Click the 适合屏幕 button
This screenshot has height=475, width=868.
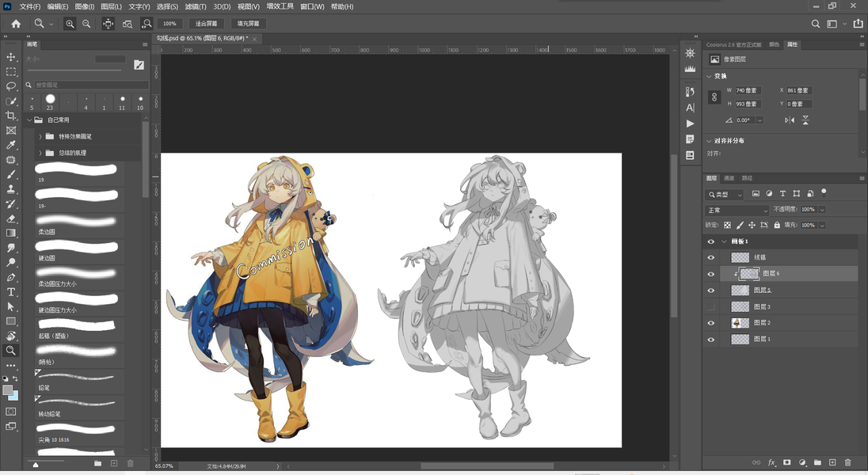click(207, 24)
